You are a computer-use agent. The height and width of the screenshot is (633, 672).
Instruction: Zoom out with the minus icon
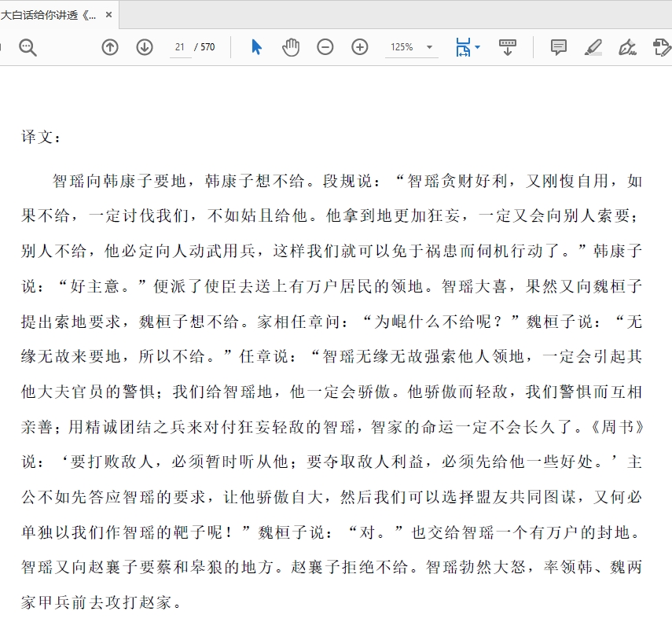tap(325, 47)
